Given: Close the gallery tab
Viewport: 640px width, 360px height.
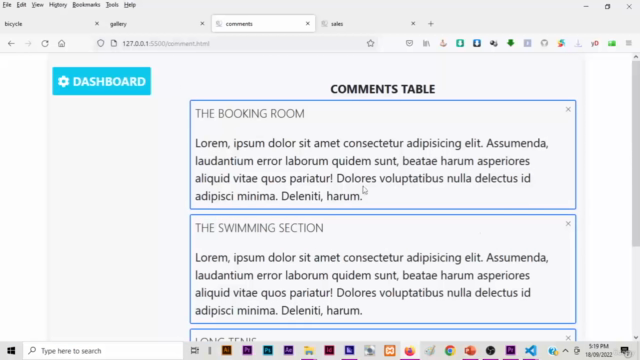Looking at the screenshot, I should pos(202,24).
